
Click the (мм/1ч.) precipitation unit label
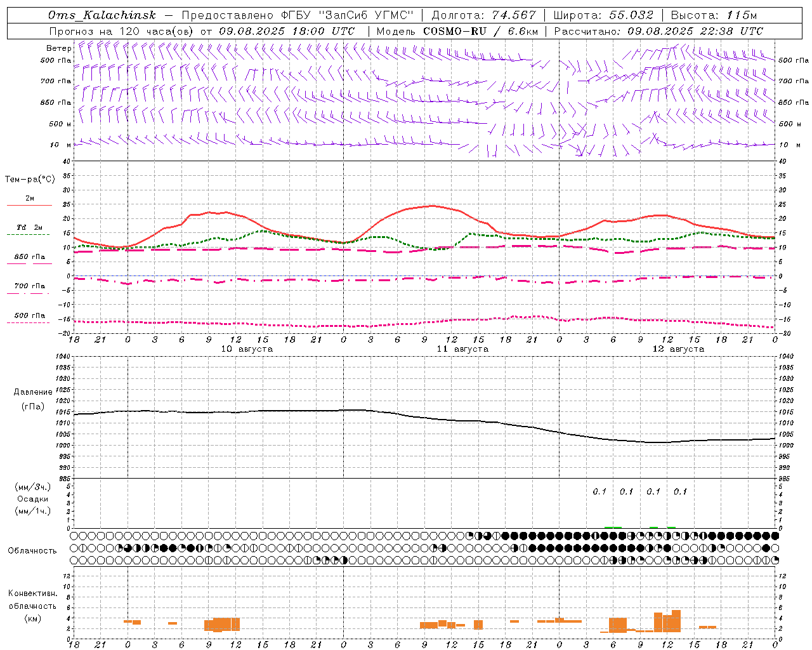(x=33, y=511)
